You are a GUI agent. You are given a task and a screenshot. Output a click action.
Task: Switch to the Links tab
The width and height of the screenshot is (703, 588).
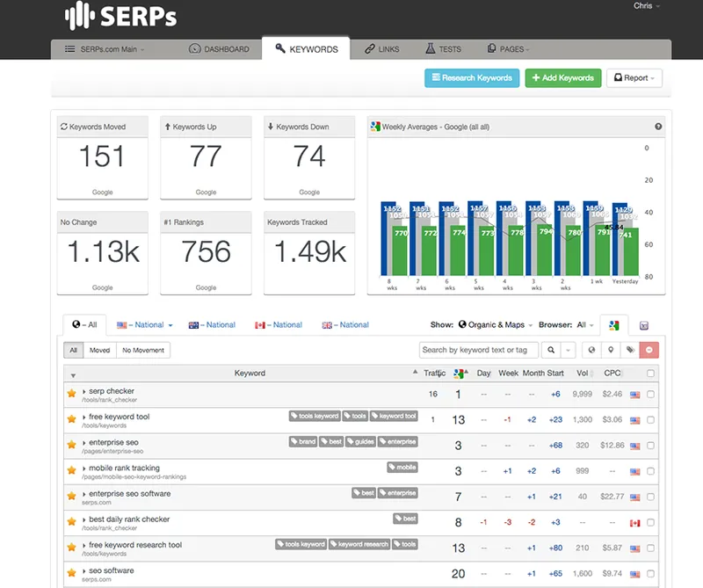click(x=382, y=49)
